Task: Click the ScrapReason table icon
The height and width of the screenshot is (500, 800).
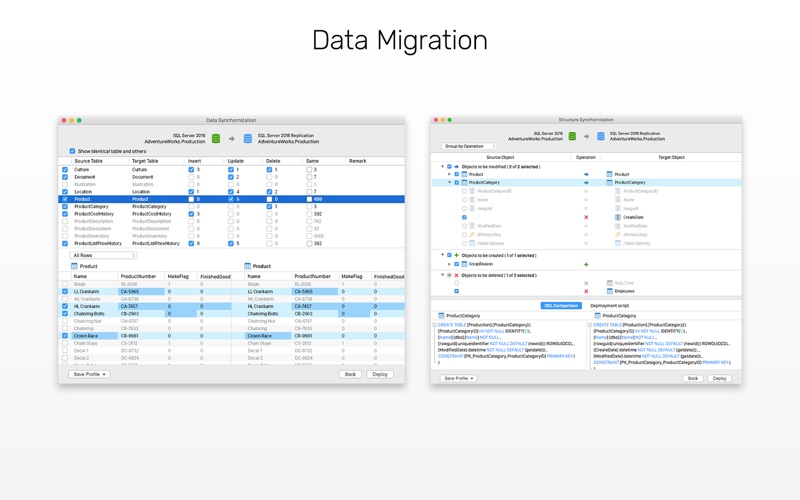Action: tap(464, 264)
